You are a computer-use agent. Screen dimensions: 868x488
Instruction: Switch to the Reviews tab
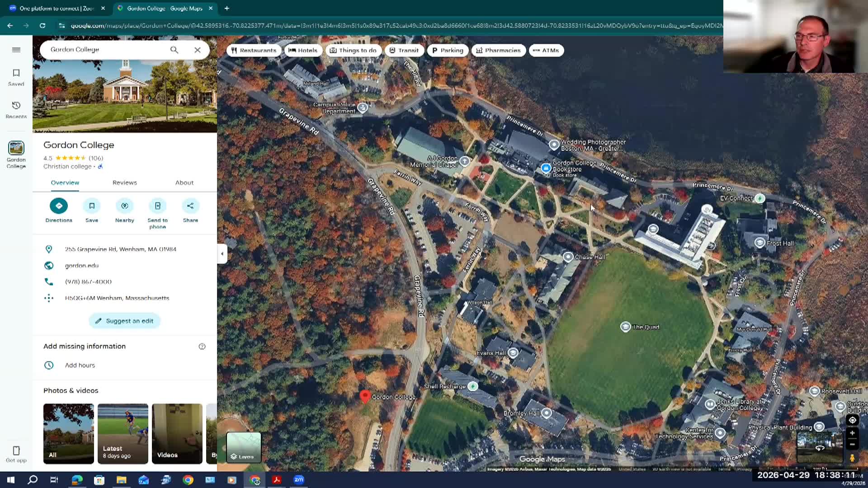(125, 183)
